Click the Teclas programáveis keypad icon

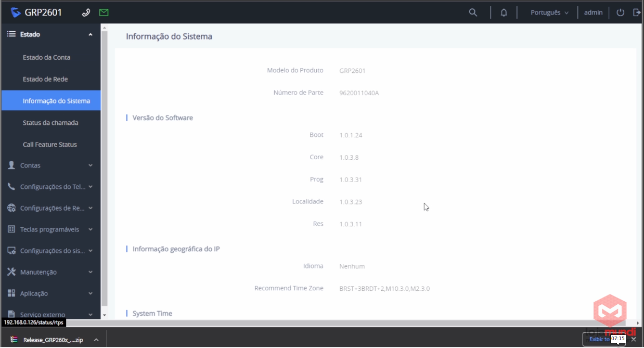click(11, 229)
